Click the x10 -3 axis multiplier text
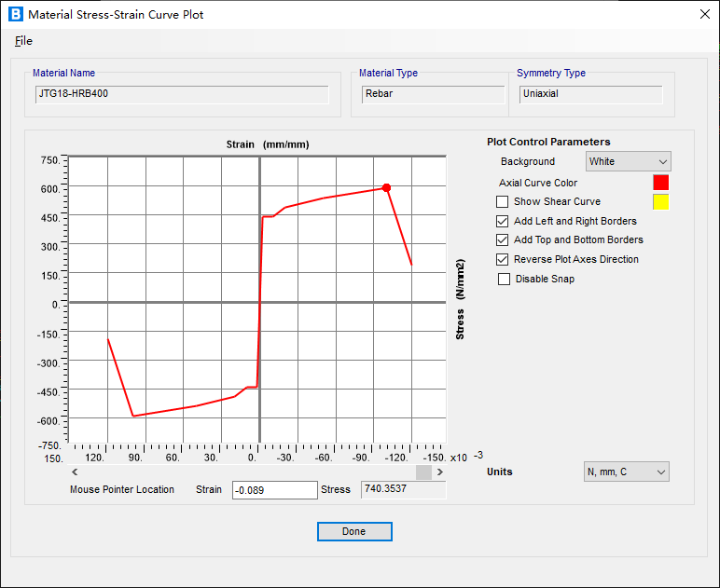720x588 pixels. (466, 457)
